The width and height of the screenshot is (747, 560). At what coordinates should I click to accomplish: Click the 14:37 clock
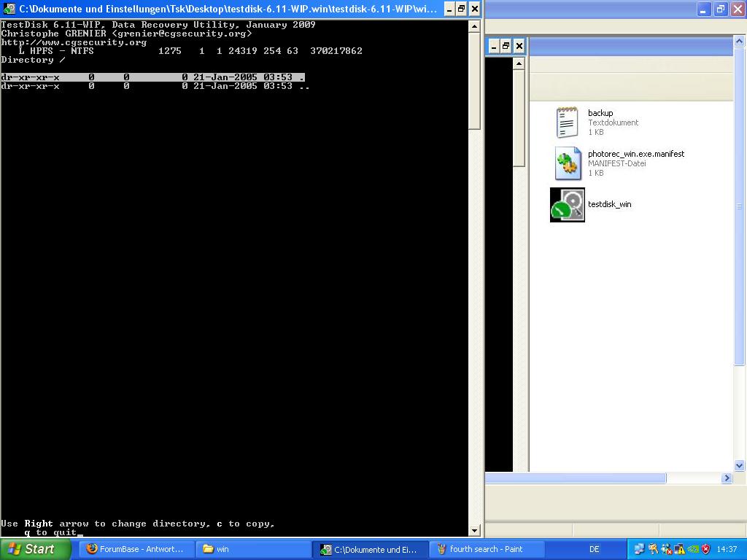pyautogui.click(x=727, y=549)
